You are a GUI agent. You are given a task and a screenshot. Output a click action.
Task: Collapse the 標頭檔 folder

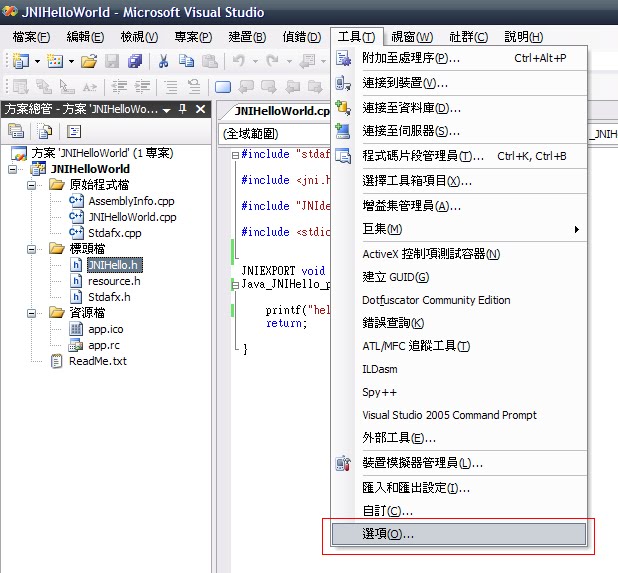[32, 249]
